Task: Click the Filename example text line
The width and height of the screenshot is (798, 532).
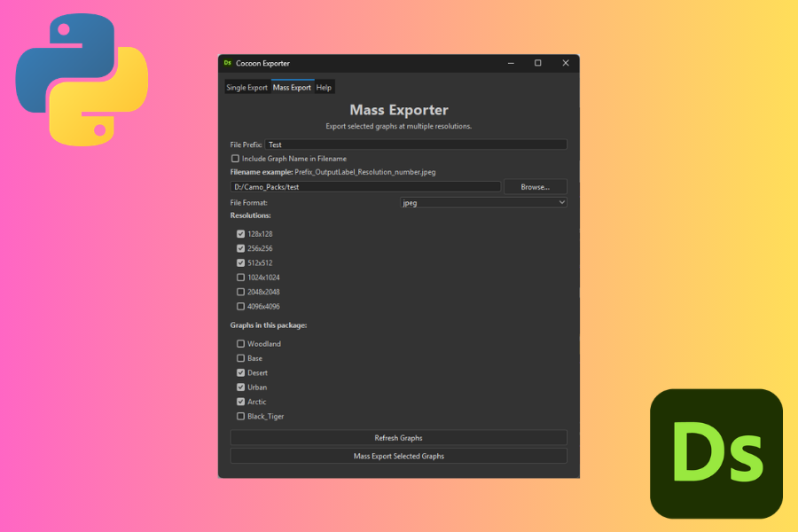Action: 332,172
